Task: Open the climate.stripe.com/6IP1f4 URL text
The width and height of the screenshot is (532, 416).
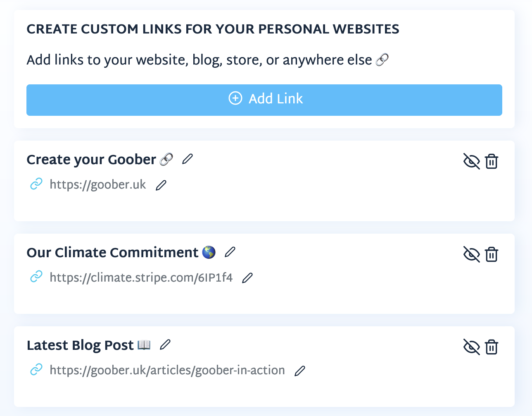Action: (x=141, y=277)
